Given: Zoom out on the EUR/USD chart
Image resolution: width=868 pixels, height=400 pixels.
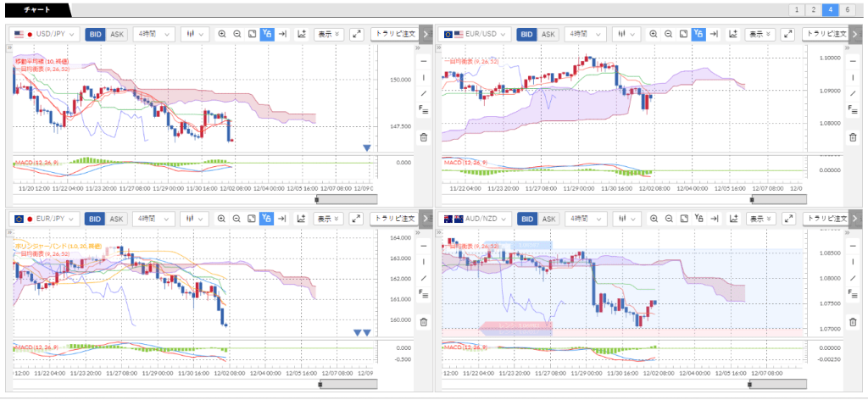Looking at the screenshot, I should click(669, 34).
